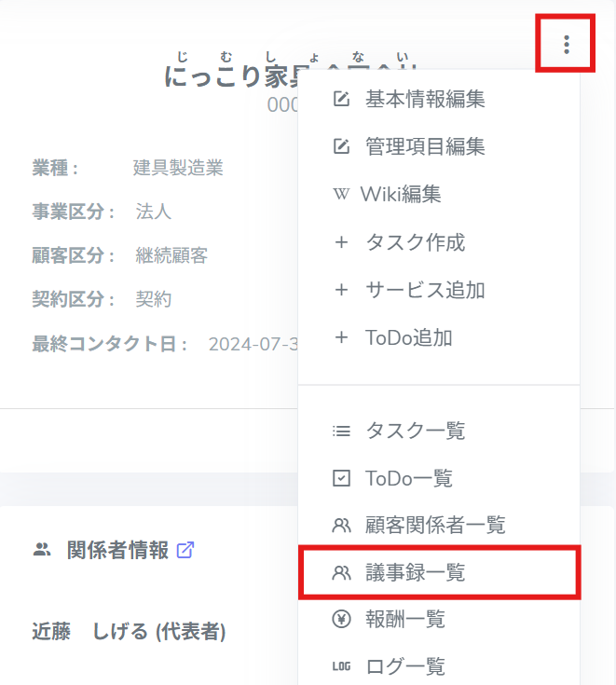Click the 建具製造業 industry value

[178, 169]
